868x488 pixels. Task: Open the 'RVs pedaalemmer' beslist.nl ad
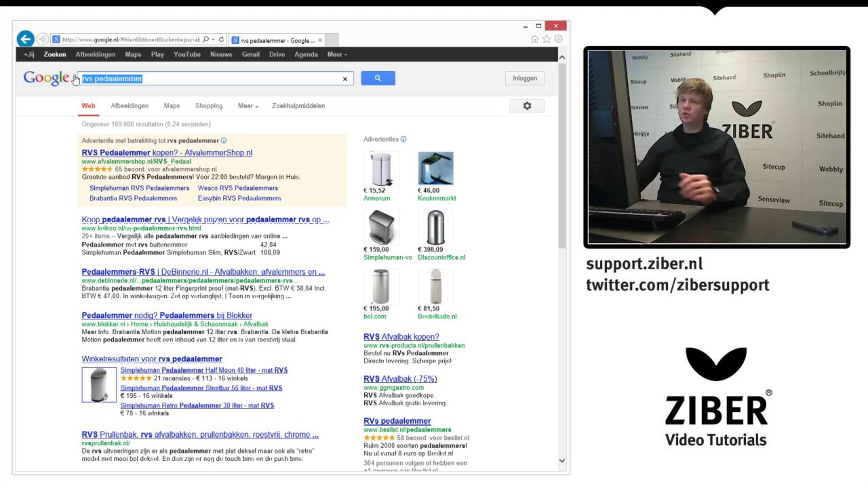(x=397, y=421)
